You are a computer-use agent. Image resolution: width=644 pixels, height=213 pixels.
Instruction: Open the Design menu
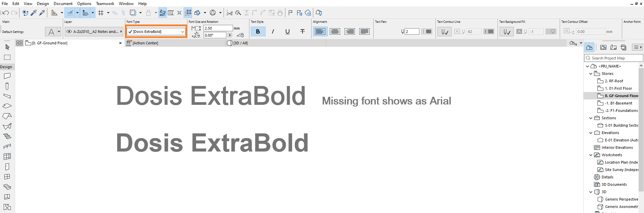pos(43,3)
